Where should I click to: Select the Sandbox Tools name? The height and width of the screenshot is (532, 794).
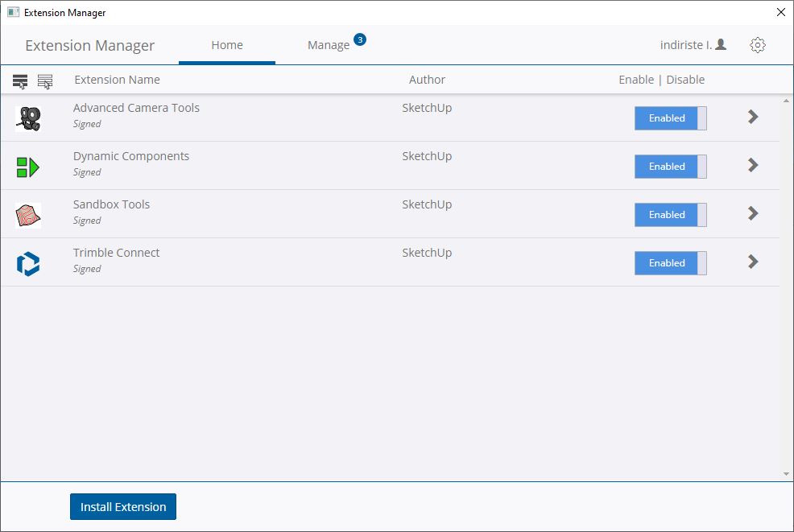(x=111, y=204)
